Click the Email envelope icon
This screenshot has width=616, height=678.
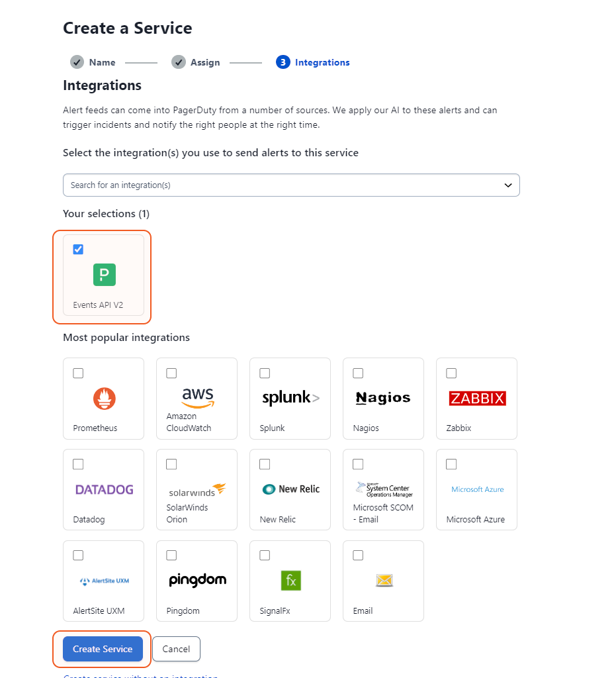(x=384, y=581)
